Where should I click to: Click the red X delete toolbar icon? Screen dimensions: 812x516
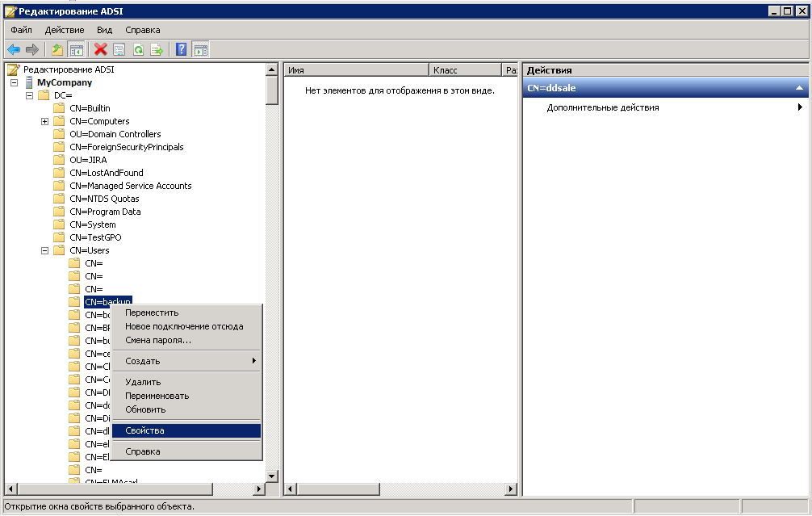(x=101, y=49)
